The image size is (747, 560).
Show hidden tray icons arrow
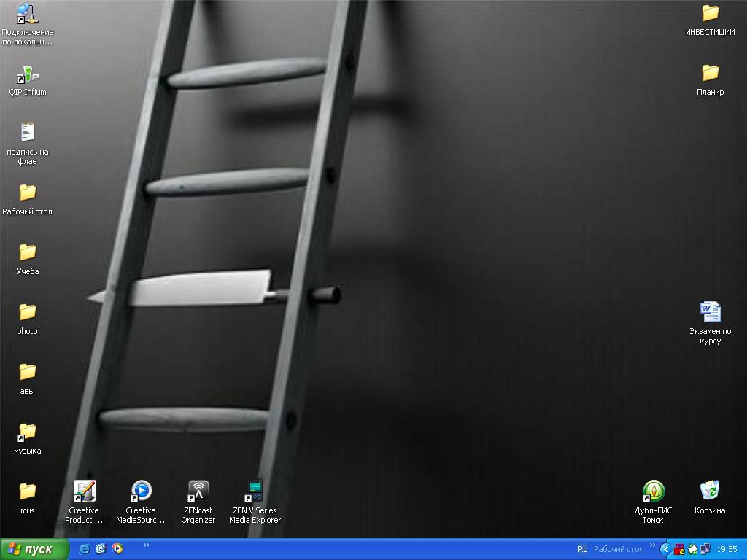[x=665, y=550]
